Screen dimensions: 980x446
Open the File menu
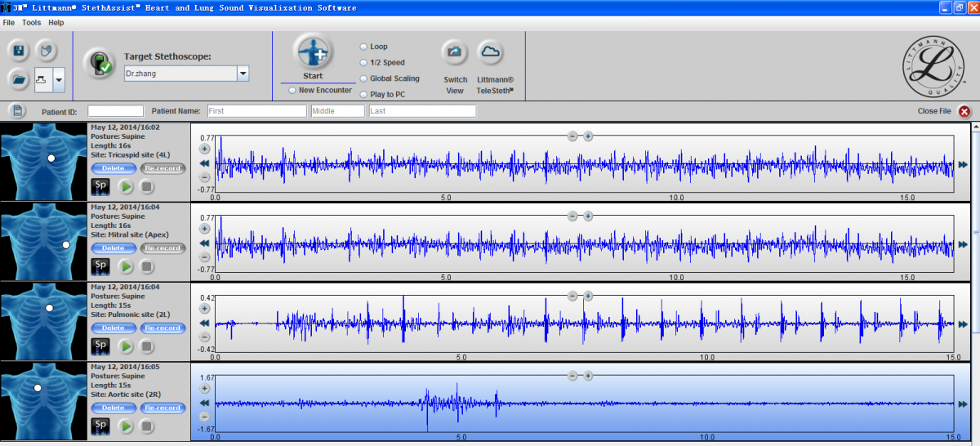(9, 23)
